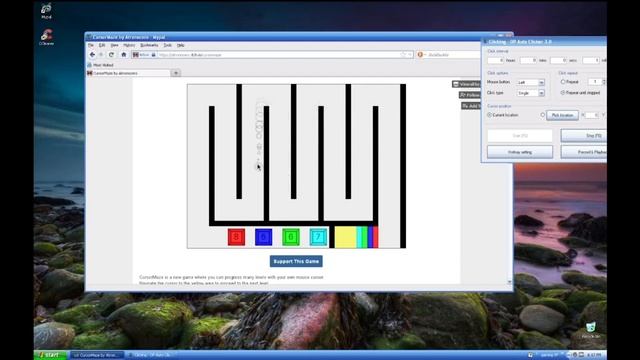Viewport: 640px width, 360px height.
Task: Open the History menu
Action: tap(129, 45)
